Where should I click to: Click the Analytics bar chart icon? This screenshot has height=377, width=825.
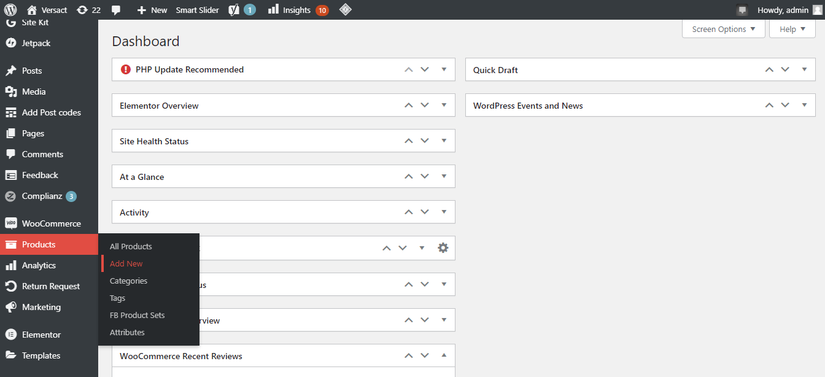[11, 266]
